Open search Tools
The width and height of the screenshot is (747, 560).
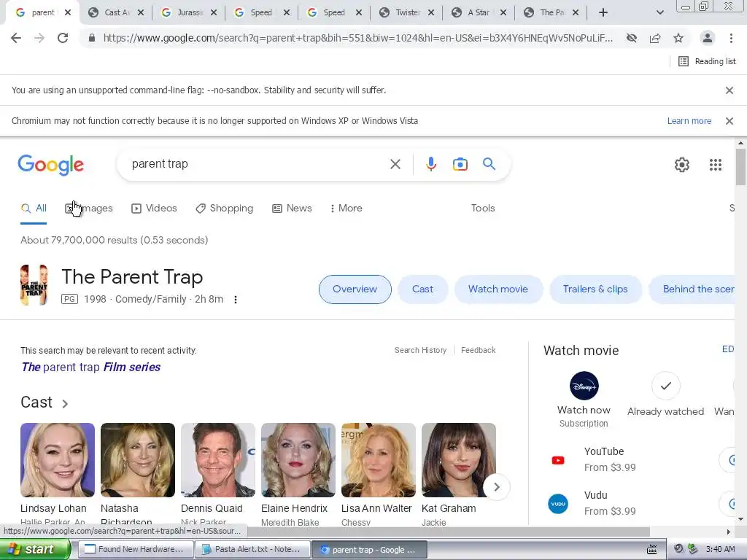coord(483,208)
